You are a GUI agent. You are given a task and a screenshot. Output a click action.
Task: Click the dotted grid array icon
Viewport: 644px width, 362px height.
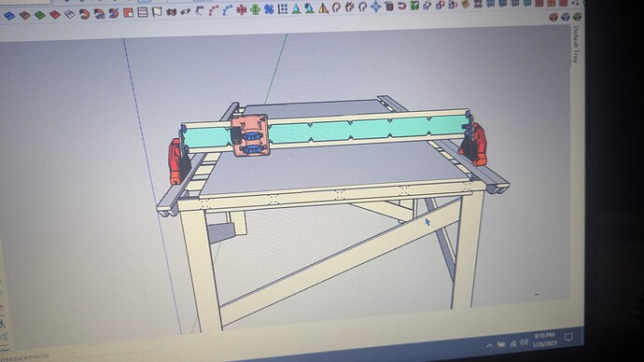click(283, 8)
